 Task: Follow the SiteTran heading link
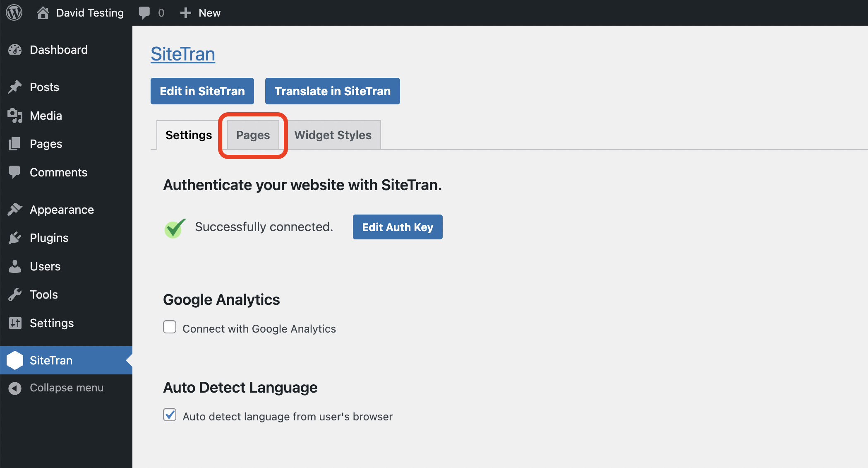183,54
